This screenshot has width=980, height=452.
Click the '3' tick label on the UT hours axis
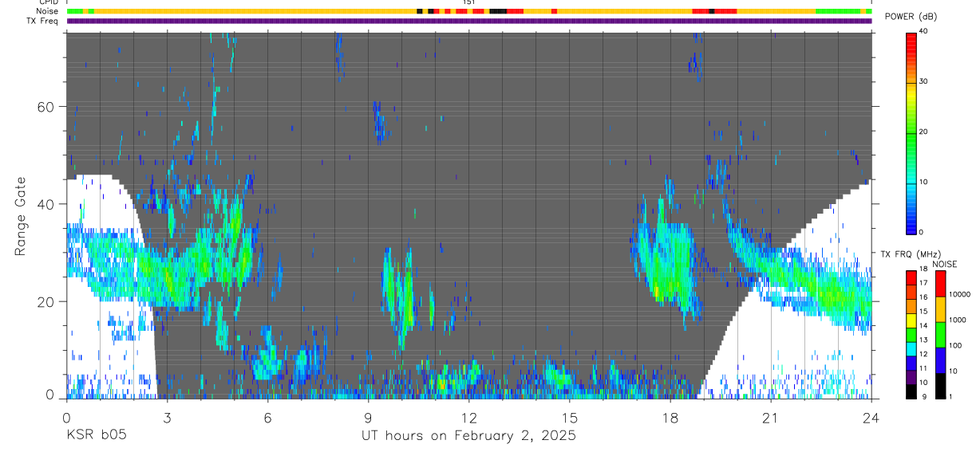[167, 417]
